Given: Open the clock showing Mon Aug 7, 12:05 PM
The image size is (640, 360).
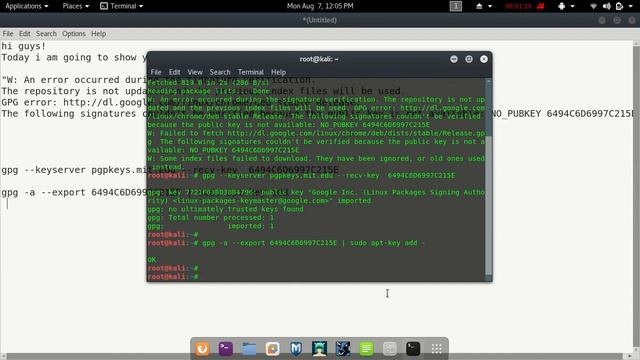Looking at the screenshot, I should (320, 6).
